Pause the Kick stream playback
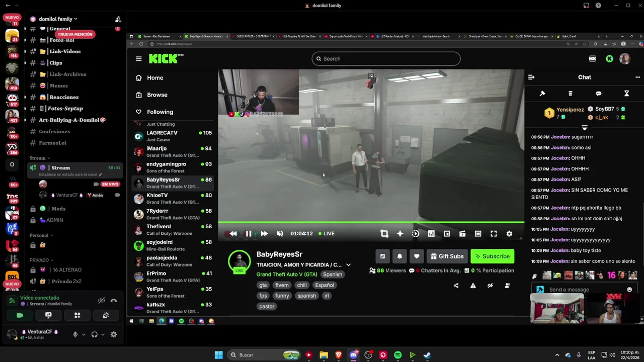The image size is (644, 362). coord(249,234)
